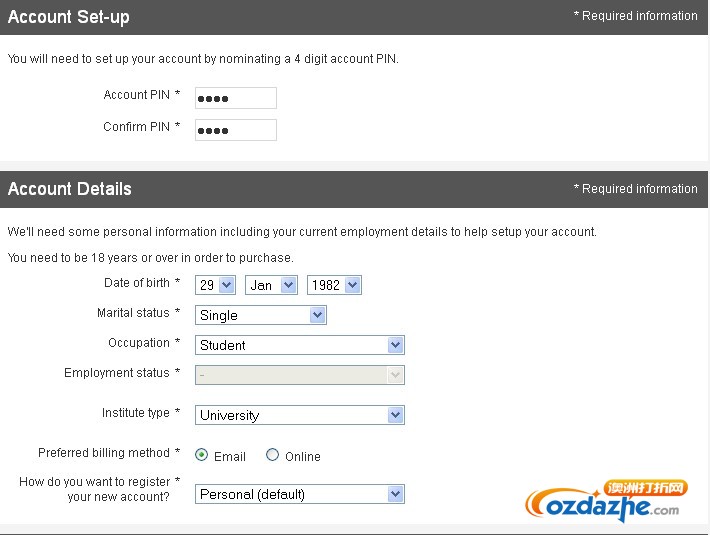Image resolution: width=710 pixels, height=535 pixels.
Task: Click the arrow icon on the year selector
Action: 352,285
